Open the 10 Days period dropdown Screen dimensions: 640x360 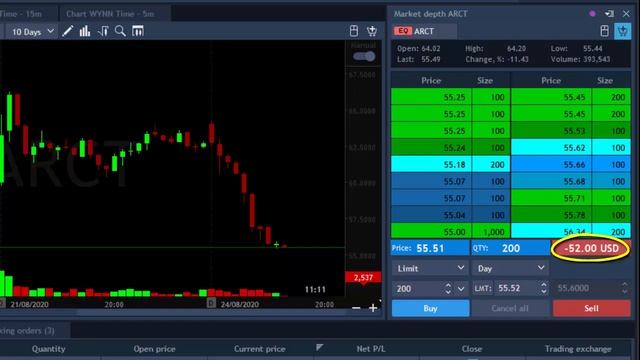32,31
